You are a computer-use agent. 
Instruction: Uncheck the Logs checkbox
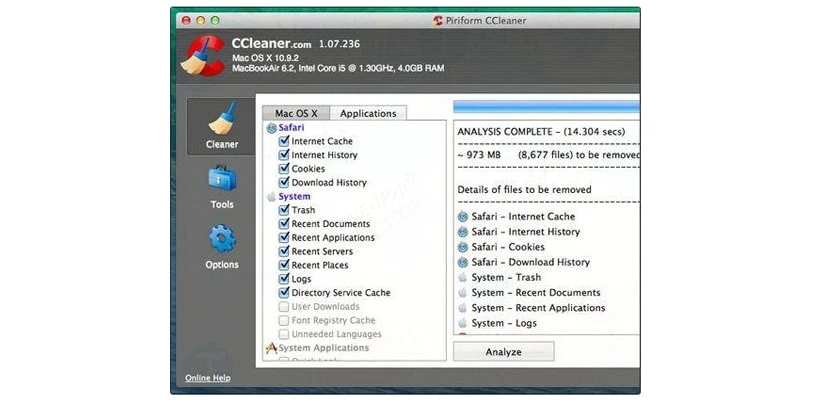(x=284, y=279)
